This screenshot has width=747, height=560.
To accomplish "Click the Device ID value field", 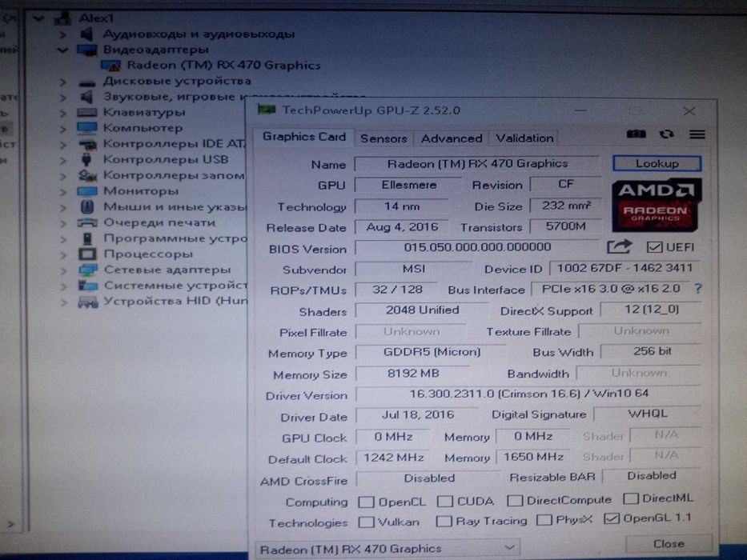I will [625, 268].
